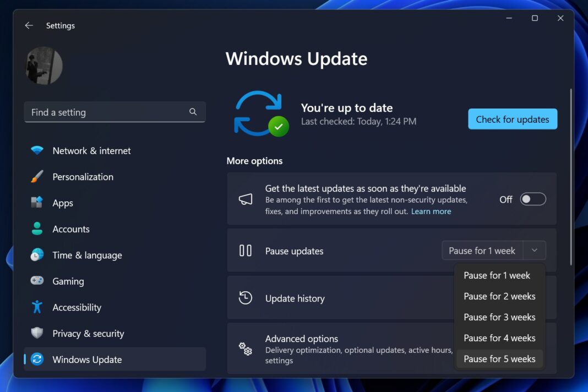Open Accessibility settings

tap(115, 307)
